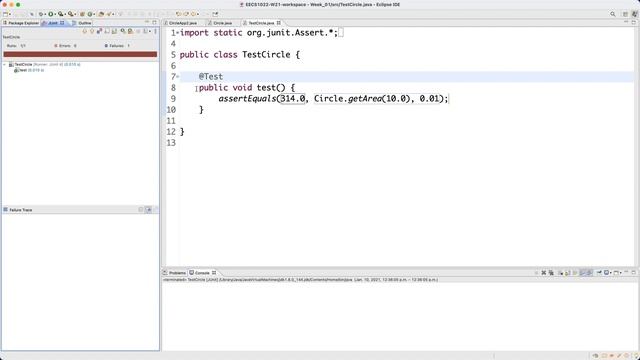Switch to Package Explorer tab
Image resolution: width=640 pixels, height=360 pixels.
tap(21, 23)
